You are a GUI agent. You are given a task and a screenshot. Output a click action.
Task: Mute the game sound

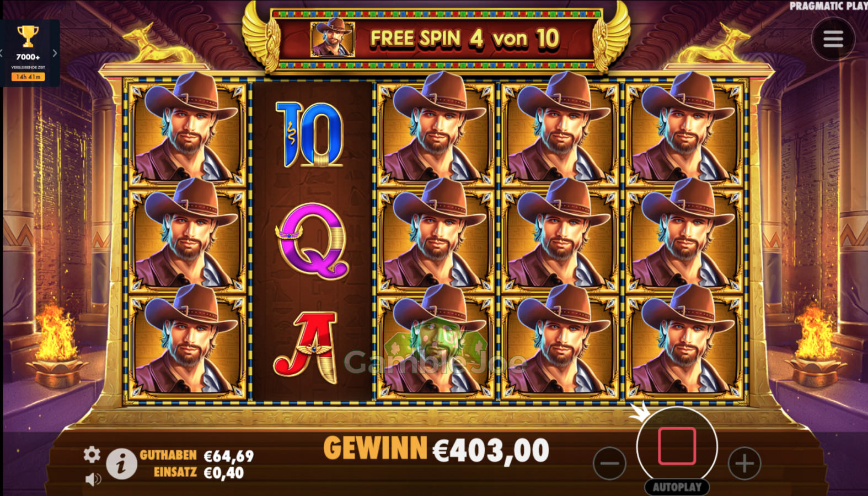(x=93, y=479)
